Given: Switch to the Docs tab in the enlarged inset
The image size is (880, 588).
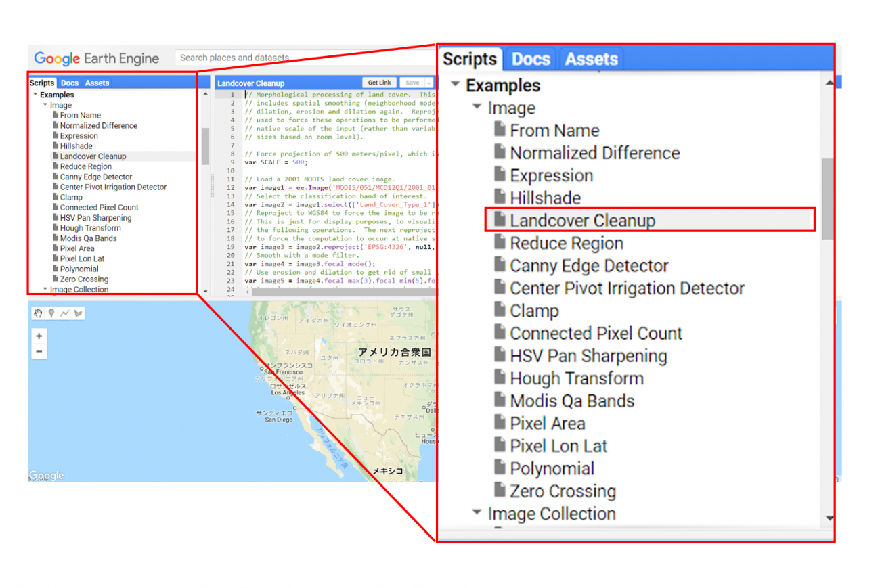Looking at the screenshot, I should pos(531,59).
